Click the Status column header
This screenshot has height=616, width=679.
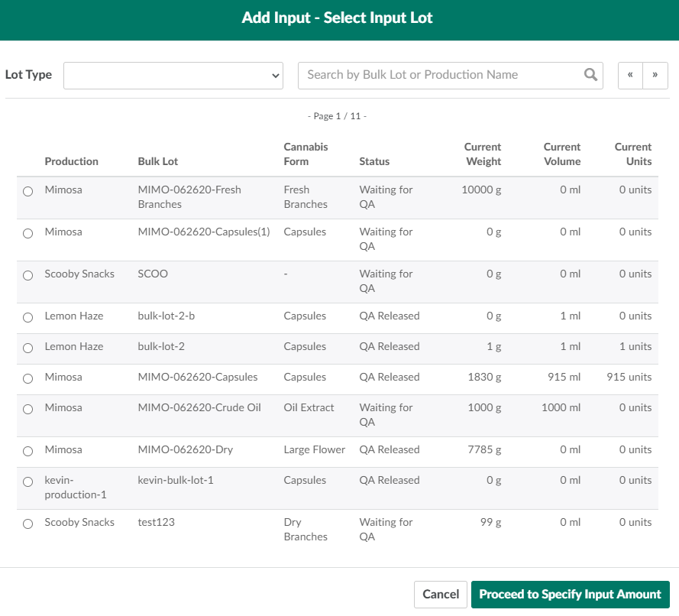tap(374, 161)
